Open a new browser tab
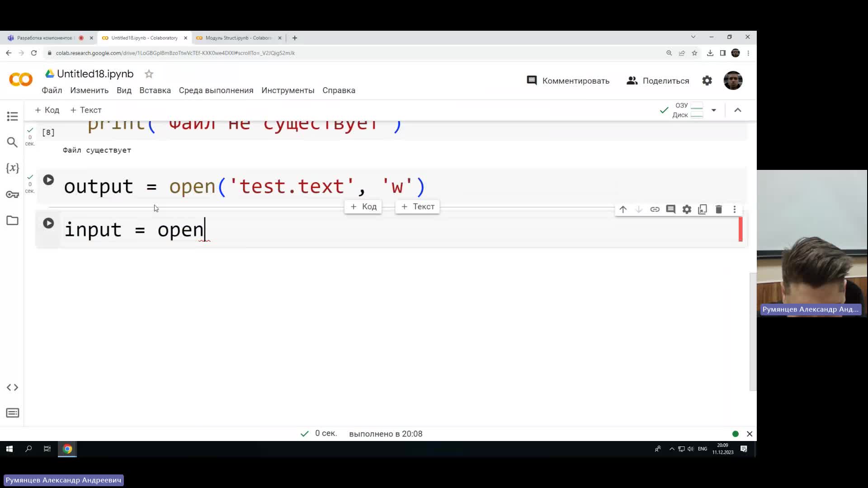 (295, 38)
